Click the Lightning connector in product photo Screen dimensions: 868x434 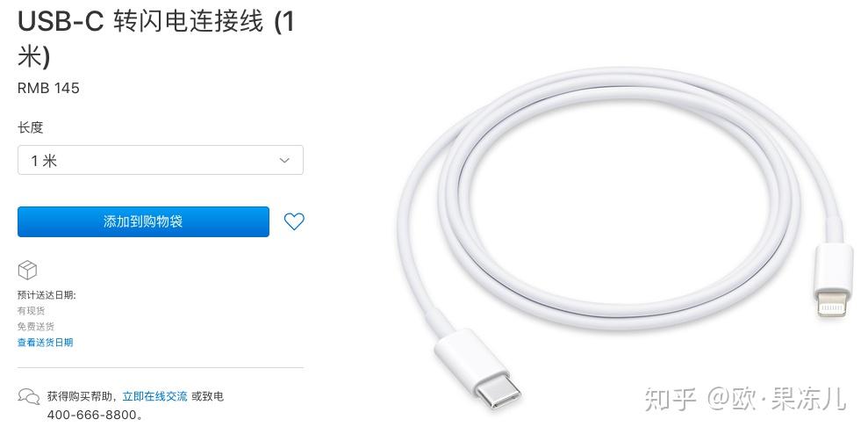pyautogui.click(x=830, y=280)
